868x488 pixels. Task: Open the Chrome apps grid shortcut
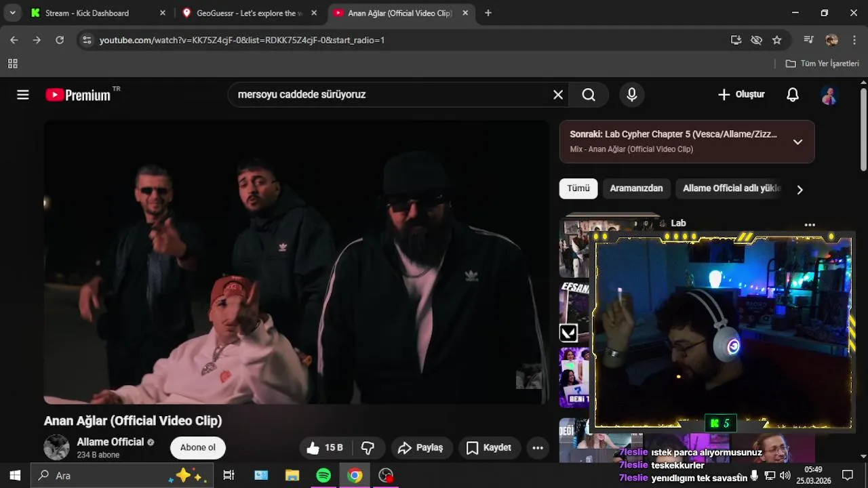12,64
